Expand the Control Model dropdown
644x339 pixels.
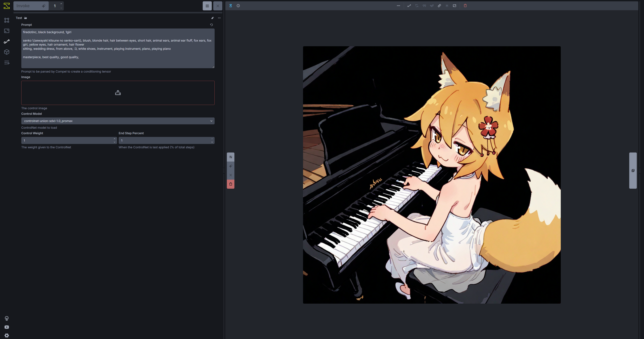(x=118, y=121)
